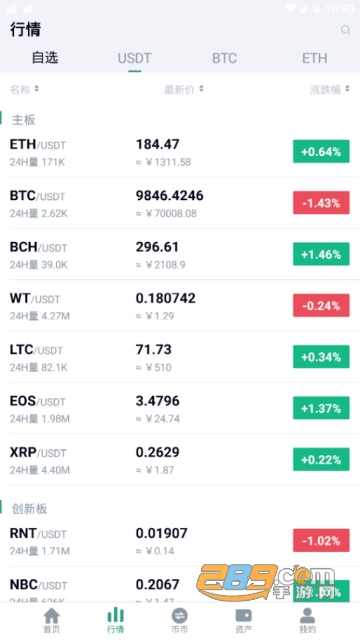Switch to the ETH market tab
360x640 pixels.
(x=314, y=58)
